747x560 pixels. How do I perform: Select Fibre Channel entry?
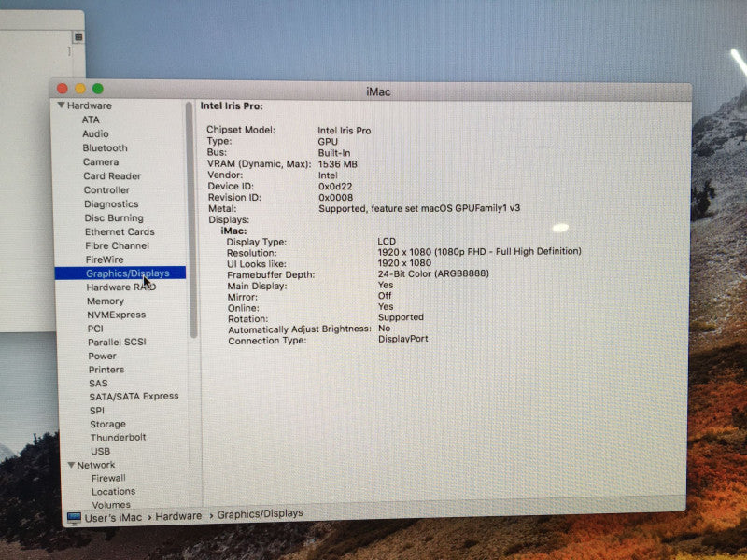(x=118, y=245)
